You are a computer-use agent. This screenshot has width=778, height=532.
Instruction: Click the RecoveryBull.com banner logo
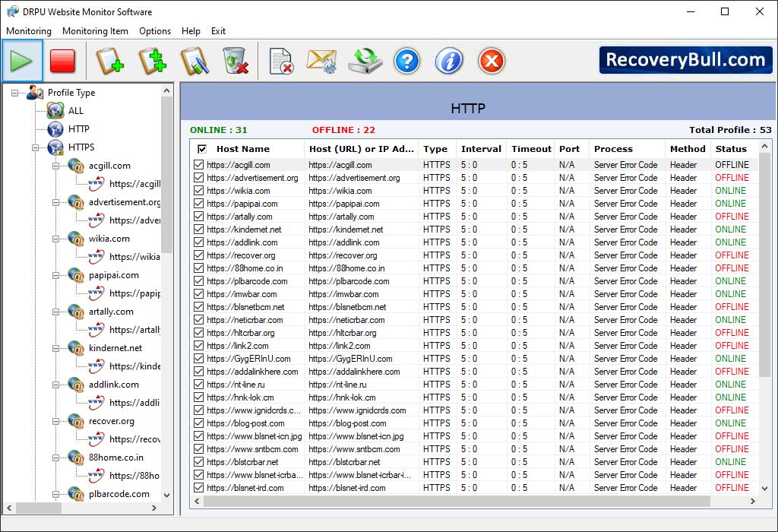[686, 60]
